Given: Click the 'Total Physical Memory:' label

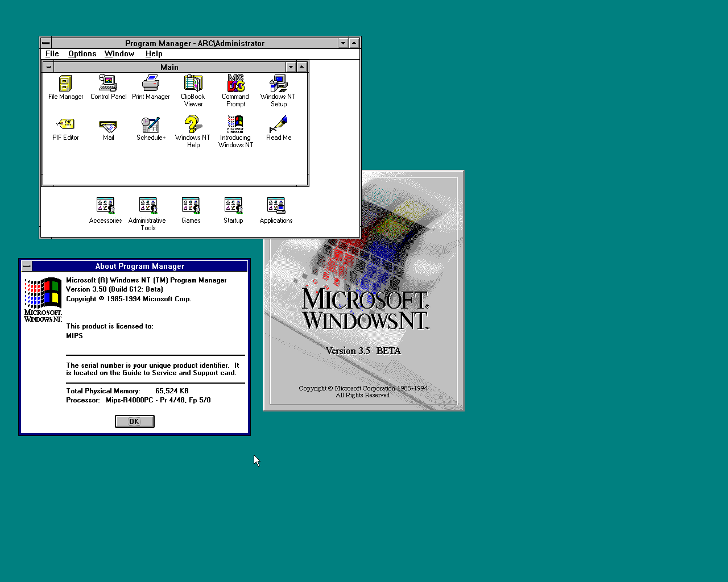Looking at the screenshot, I should [103, 391].
